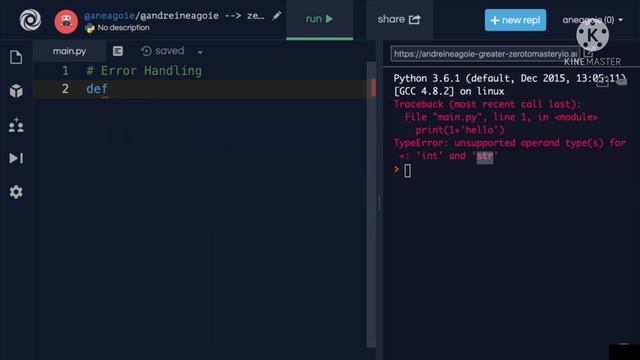Click the '# Error Handling' comment line

(x=144, y=71)
